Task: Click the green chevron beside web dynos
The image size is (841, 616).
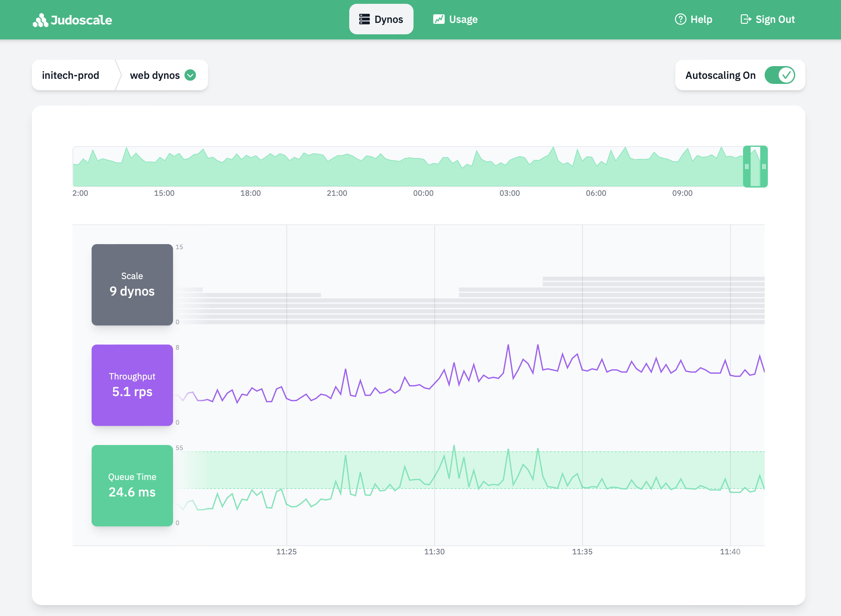Action: tap(190, 75)
